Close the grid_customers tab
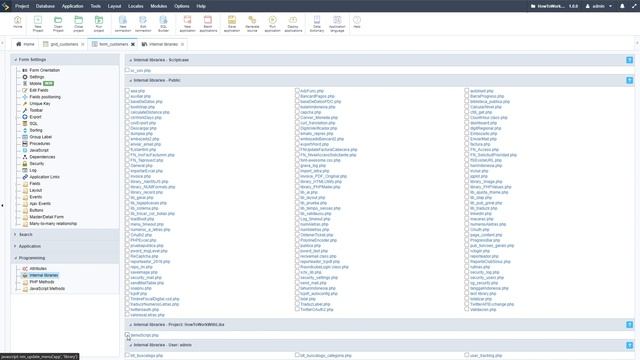640x360 pixels. (x=83, y=44)
